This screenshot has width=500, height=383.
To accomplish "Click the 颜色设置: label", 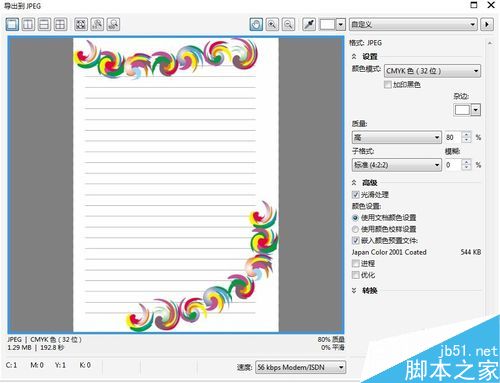I will click(366, 206).
